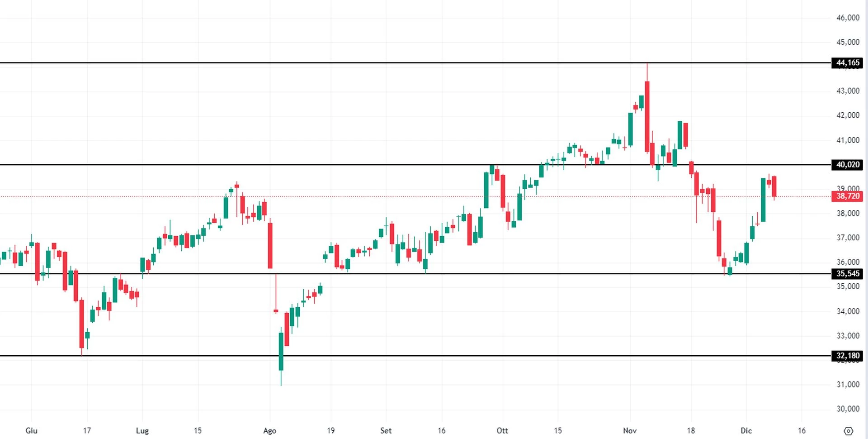Image resolution: width=868 pixels, height=439 pixels.
Task: Click the red 38,720 current price label
Action: [x=847, y=196]
